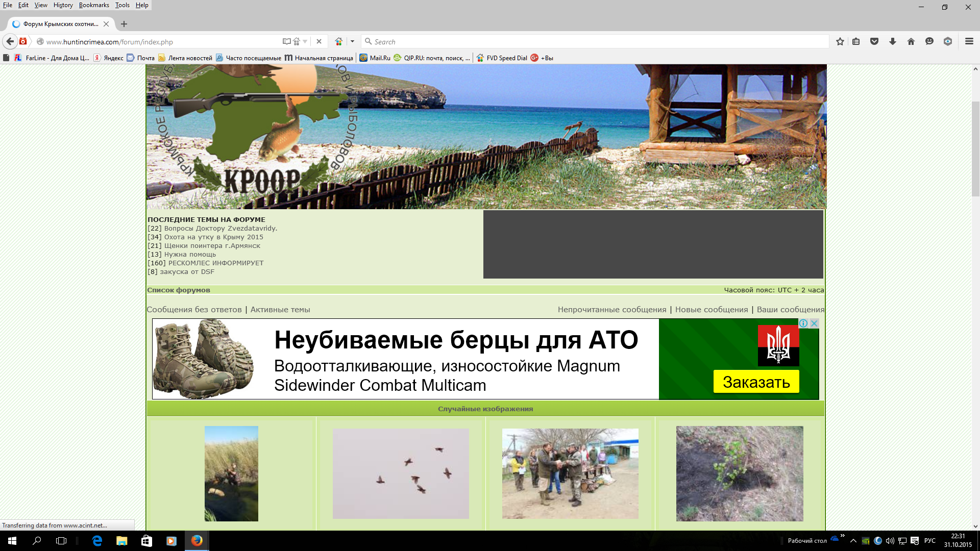
Task: Open topic Охота на утку в Крыму 2015
Action: [x=213, y=237]
